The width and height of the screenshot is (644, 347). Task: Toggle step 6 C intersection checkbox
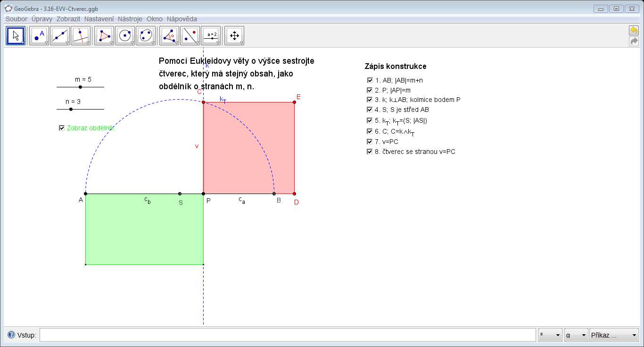370,131
